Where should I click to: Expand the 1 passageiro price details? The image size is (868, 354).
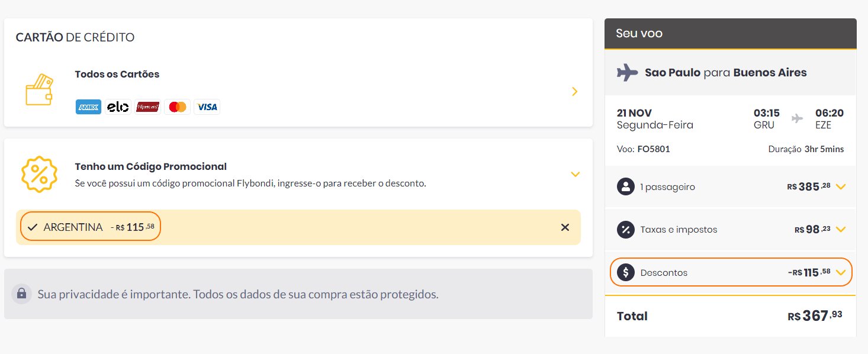coord(840,187)
